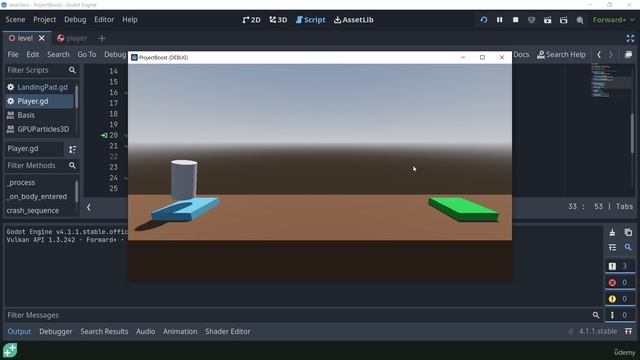Switch to the 3D workspace
640x360 pixels.
pos(278,20)
